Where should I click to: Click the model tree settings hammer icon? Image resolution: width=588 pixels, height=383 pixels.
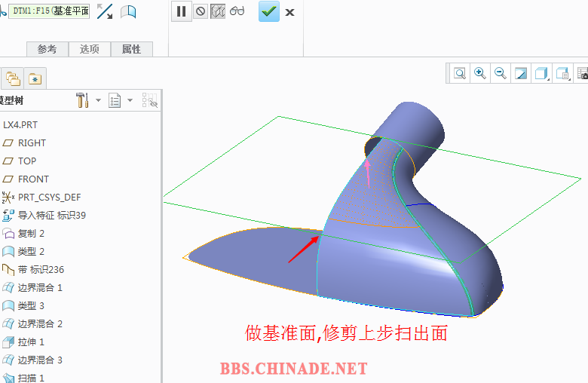pyautogui.click(x=82, y=100)
